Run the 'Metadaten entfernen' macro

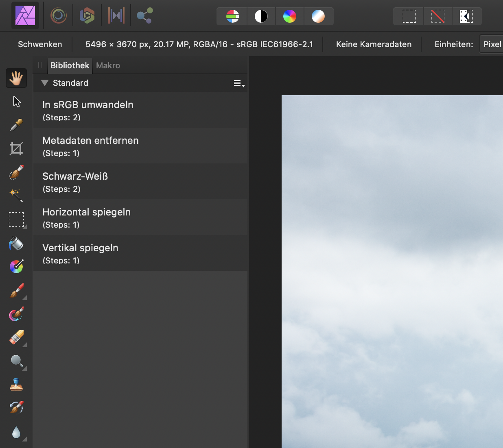140,146
